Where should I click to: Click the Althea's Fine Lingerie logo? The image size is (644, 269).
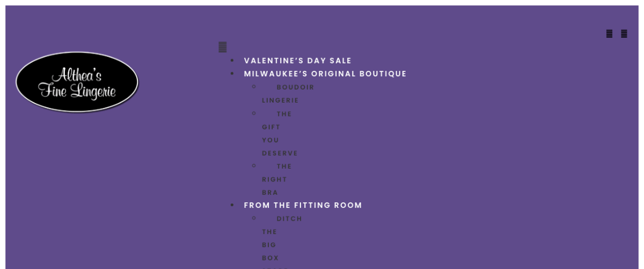(x=77, y=82)
